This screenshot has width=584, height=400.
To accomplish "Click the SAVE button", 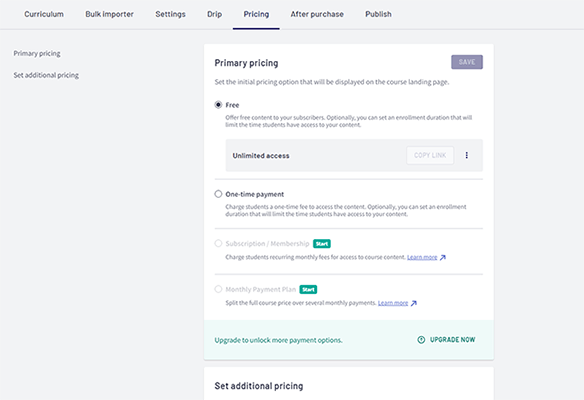I will pos(467,62).
